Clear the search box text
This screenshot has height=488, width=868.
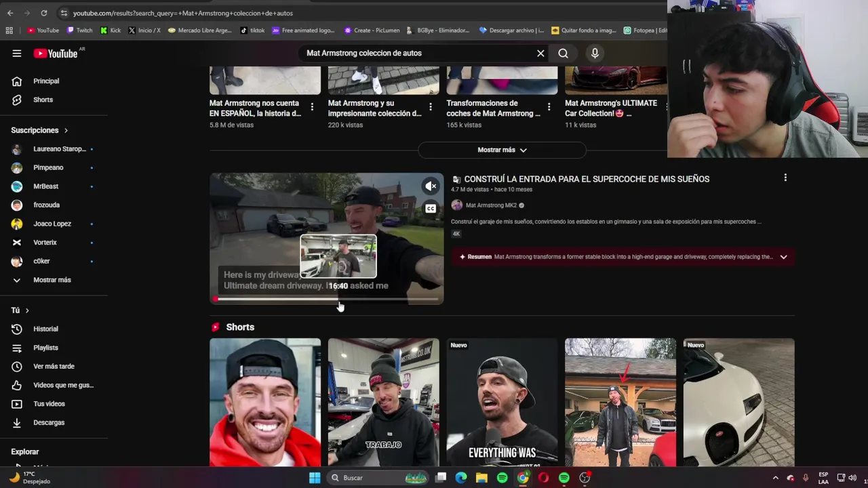click(x=540, y=54)
